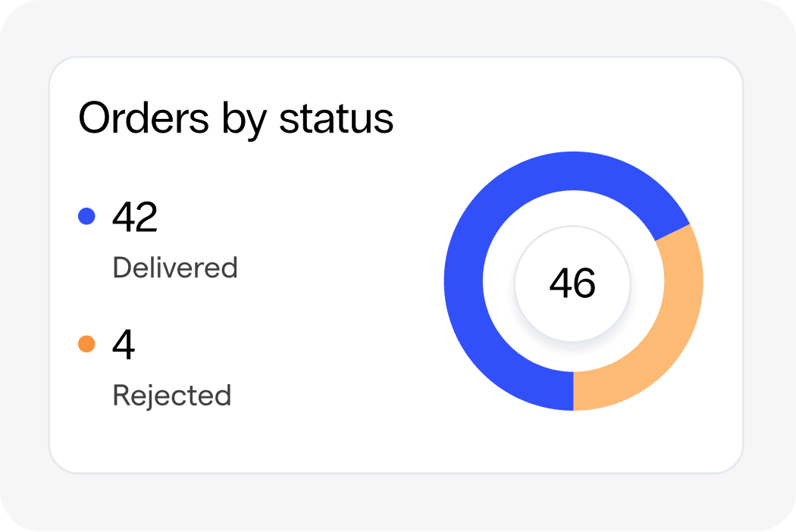Click the top of the blue donut arc

pos(573,171)
